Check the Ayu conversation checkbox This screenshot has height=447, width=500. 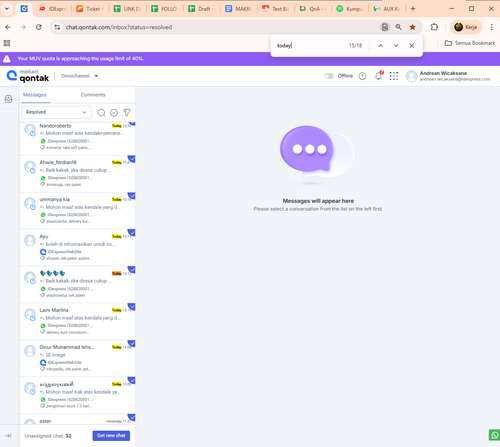point(132,233)
